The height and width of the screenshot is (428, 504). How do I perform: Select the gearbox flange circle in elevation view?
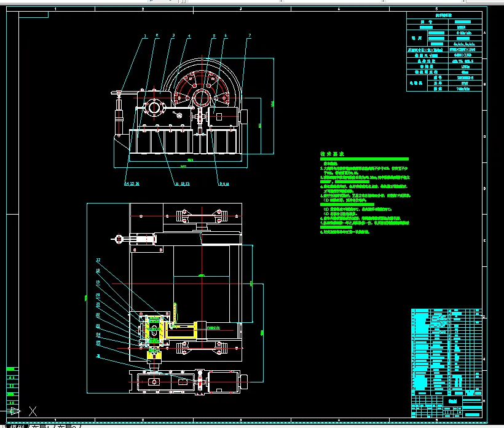(x=154, y=108)
